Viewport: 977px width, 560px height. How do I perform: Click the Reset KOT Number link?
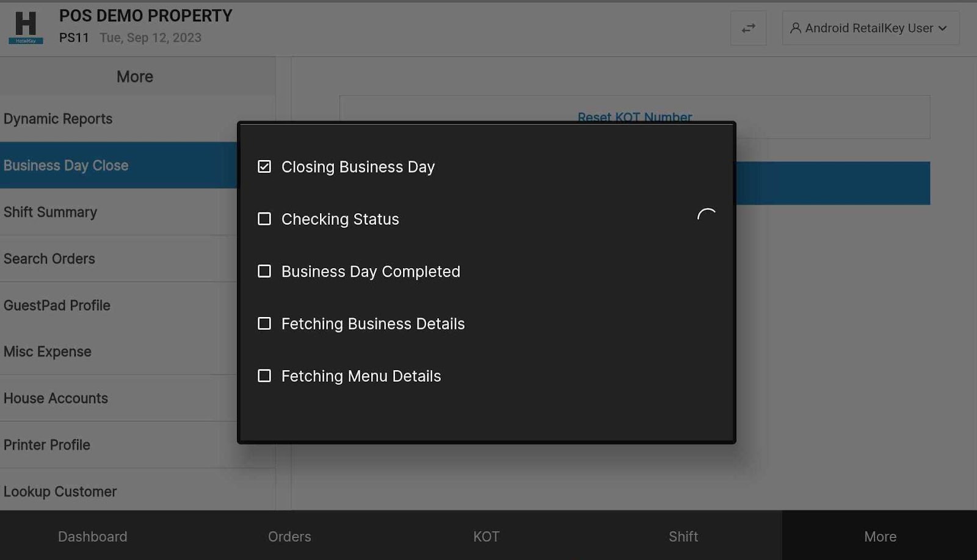[x=634, y=117]
